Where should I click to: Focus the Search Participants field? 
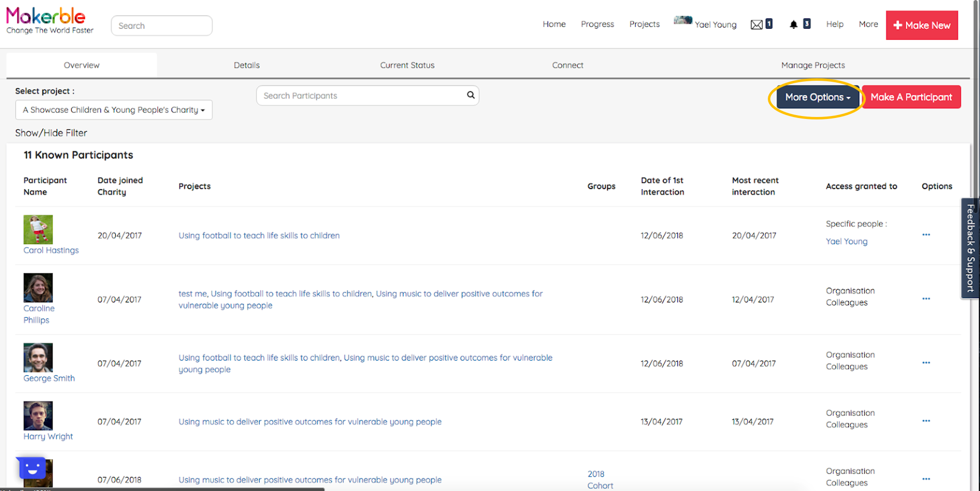click(x=367, y=95)
